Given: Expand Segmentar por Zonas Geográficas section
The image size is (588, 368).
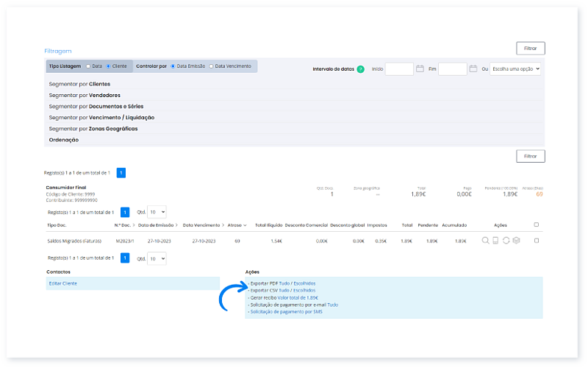Looking at the screenshot, I should click(93, 129).
